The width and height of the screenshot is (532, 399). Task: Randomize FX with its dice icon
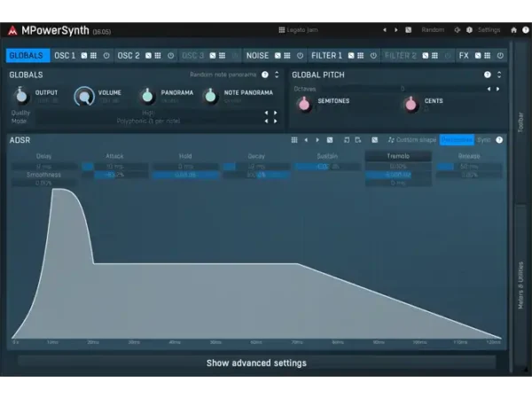478,56
